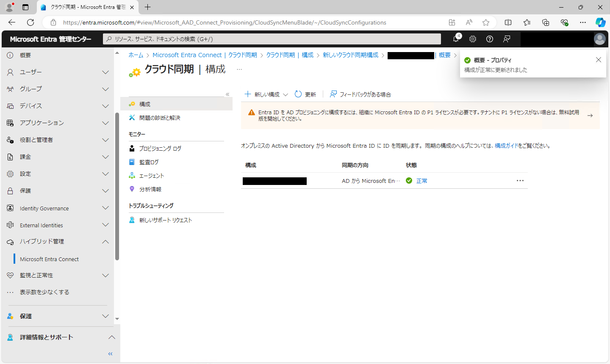Click the browser address bar URL

tap(225, 22)
